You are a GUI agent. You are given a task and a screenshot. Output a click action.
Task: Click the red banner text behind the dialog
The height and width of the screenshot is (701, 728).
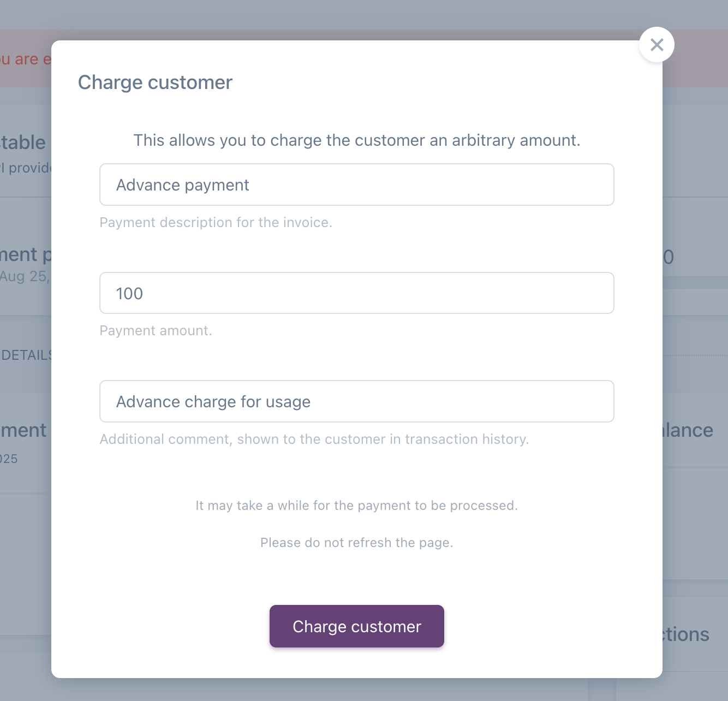tap(25, 59)
